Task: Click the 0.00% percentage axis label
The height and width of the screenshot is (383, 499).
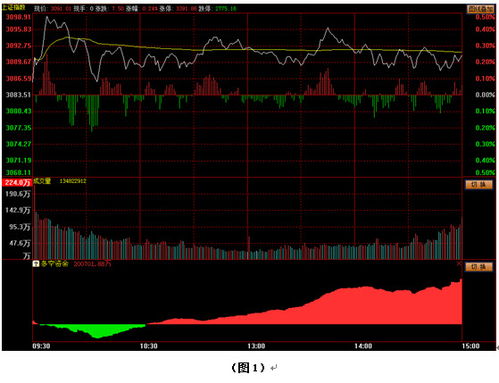Action: coord(485,95)
